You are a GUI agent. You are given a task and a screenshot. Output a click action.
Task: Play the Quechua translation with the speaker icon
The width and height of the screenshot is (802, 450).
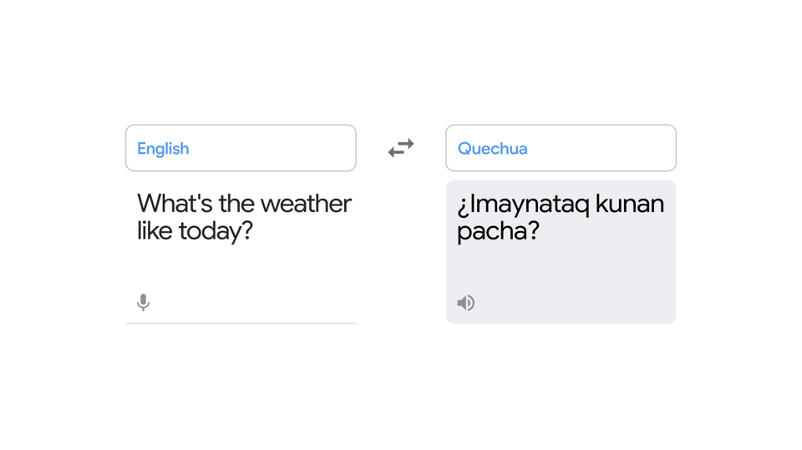pyautogui.click(x=466, y=302)
